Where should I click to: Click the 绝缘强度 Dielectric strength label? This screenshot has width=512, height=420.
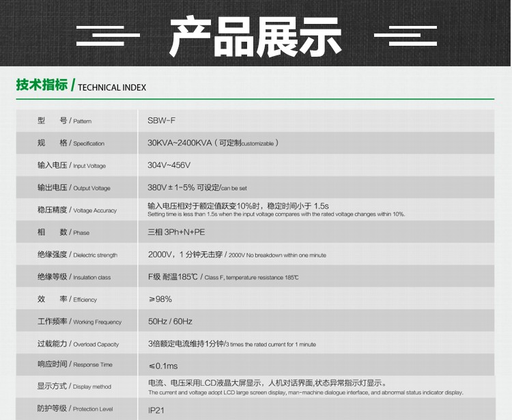coord(77,255)
